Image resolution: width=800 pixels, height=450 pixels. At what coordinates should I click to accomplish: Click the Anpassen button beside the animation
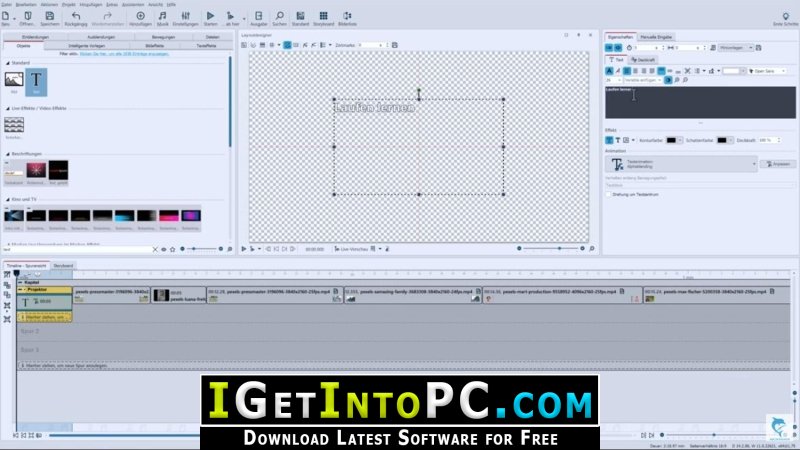click(x=778, y=164)
